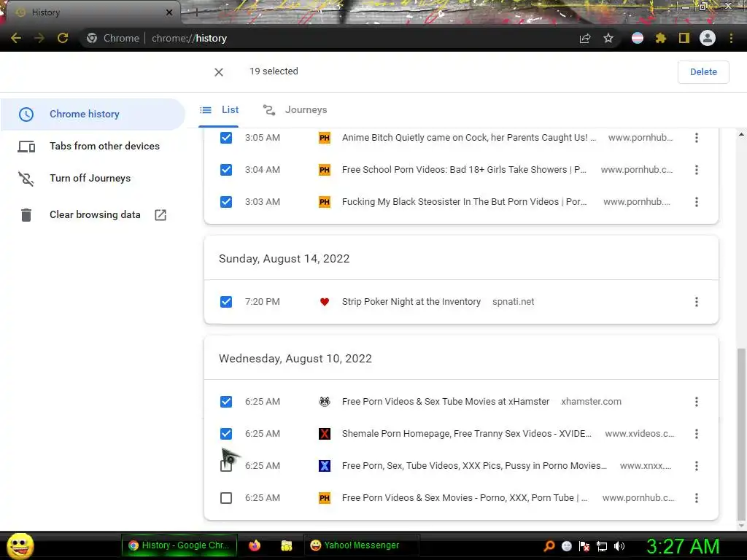Open the Strip Poker Night at the Inventory link
Screen dimensions: 747x560
click(x=411, y=302)
